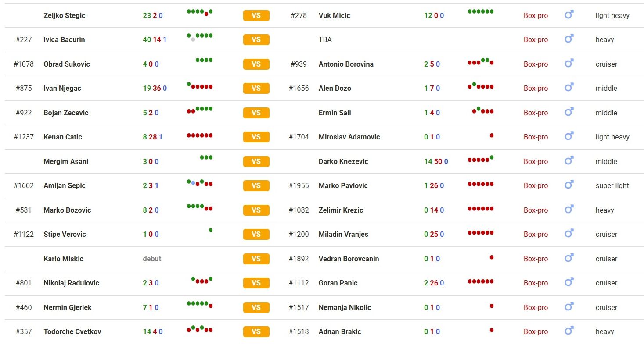Click male icon in Todorche Cvetkov row
The height and width of the screenshot is (349, 644).
coord(569,331)
